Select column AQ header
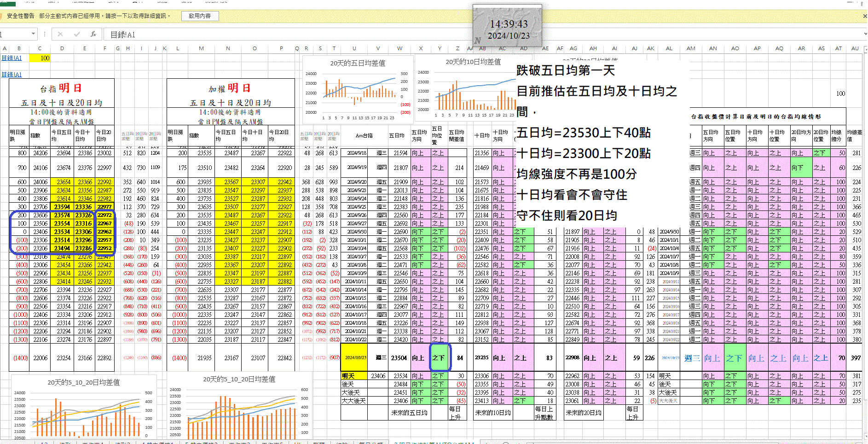The height and width of the screenshot is (444, 868). point(779,48)
